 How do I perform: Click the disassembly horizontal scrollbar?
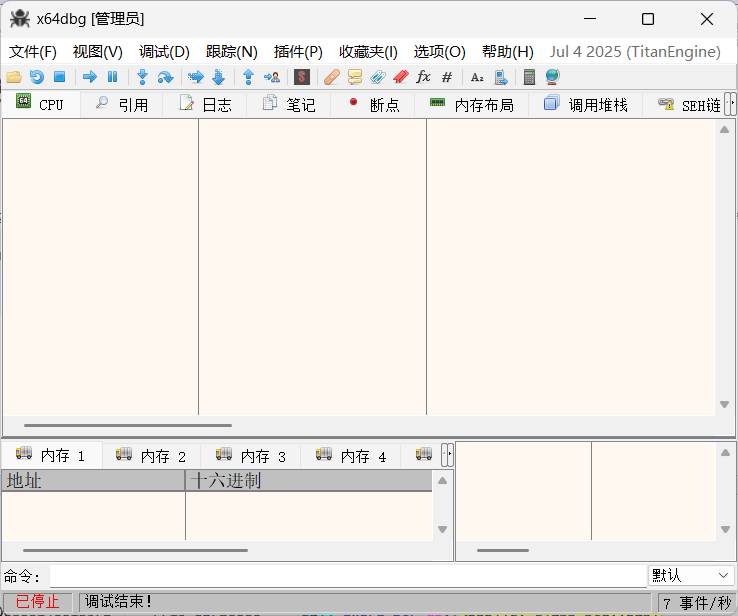tap(128, 425)
